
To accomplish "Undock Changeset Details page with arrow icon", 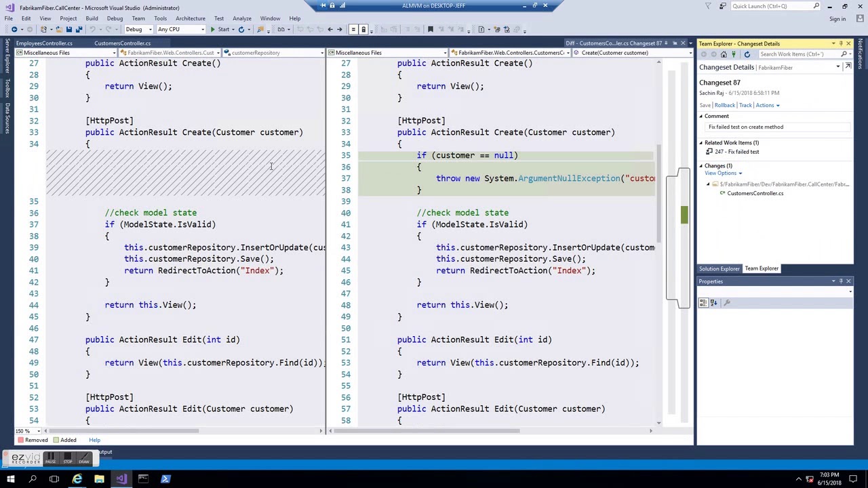I will point(848,66).
